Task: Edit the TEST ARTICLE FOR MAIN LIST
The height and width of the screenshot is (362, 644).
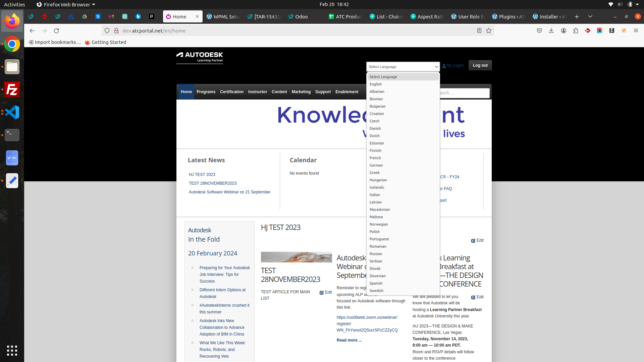Action: tap(326, 292)
